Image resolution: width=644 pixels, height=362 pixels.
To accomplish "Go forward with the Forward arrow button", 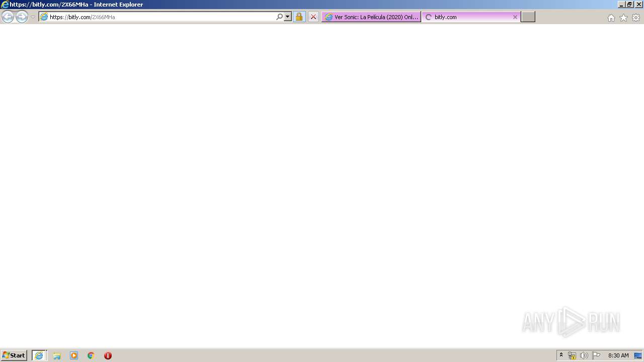I will point(22,17).
